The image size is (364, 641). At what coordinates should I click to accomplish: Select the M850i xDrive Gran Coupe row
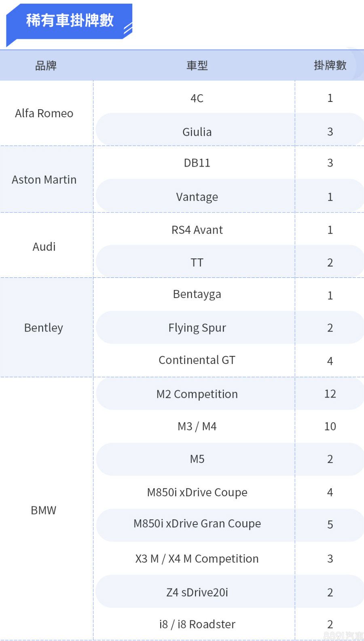(x=197, y=524)
